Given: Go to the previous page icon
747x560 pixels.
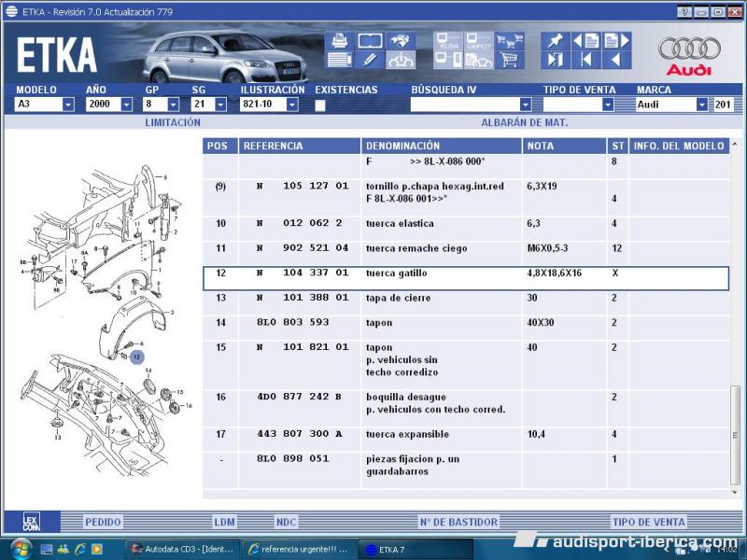Looking at the screenshot, I should coord(586,41).
